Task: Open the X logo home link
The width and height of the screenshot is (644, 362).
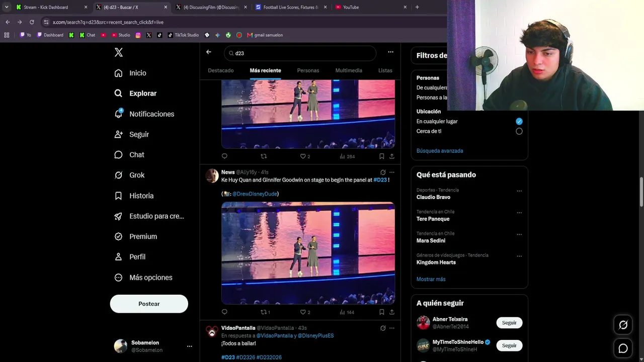Action: coord(119,52)
